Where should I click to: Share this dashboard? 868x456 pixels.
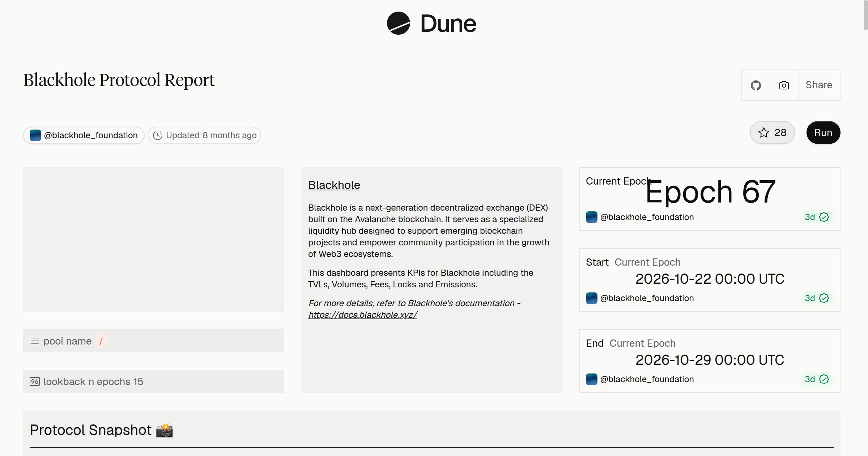pos(819,85)
